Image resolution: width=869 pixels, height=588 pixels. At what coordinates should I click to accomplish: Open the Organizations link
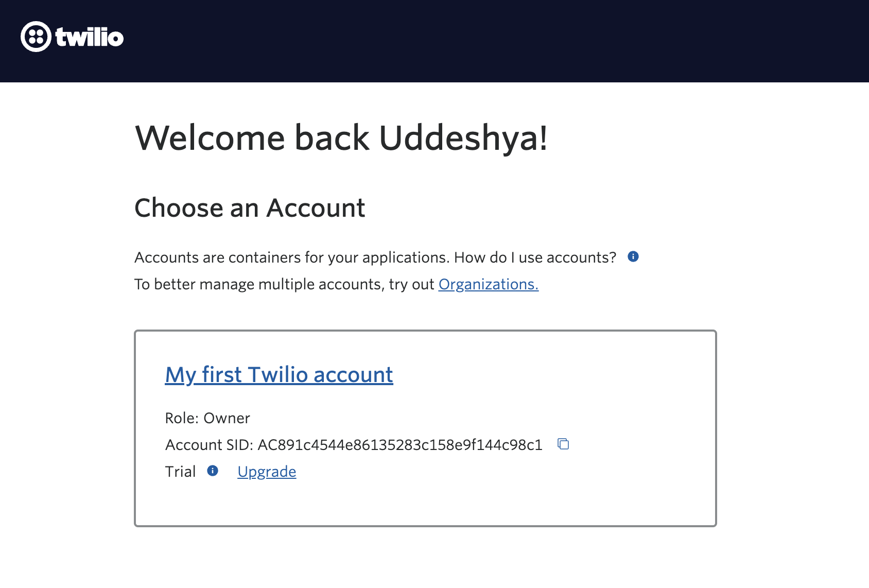point(489,284)
